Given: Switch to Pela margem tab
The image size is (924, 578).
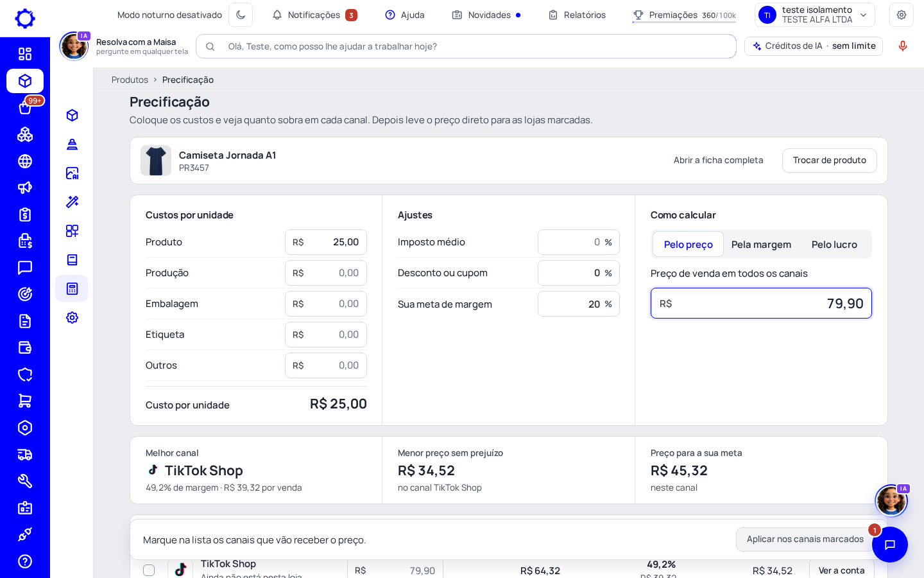Looking at the screenshot, I should [x=761, y=244].
